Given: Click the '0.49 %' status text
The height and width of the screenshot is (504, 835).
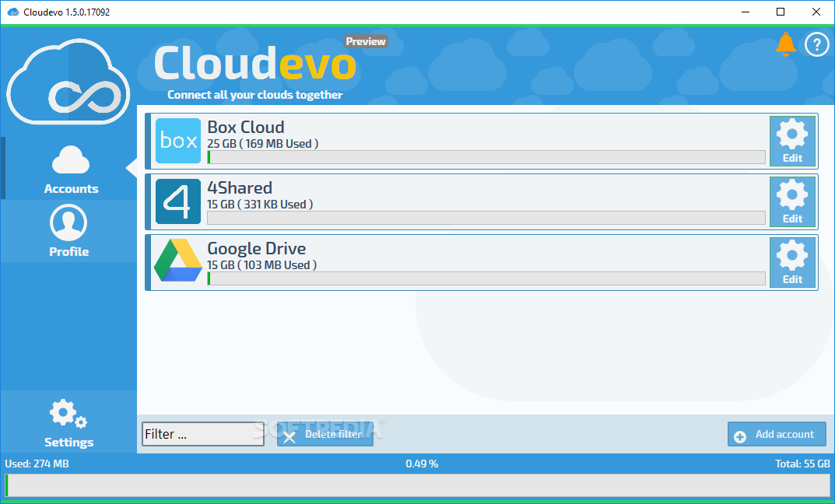Looking at the screenshot, I should pos(422,464).
